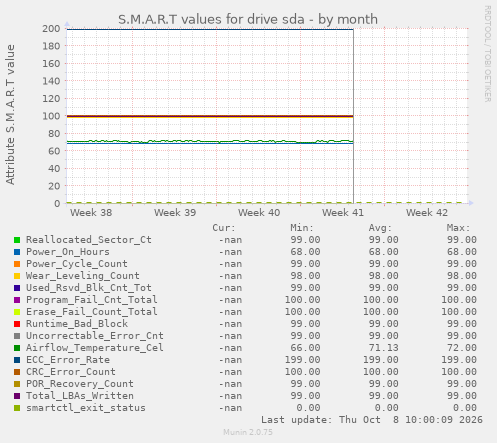The image size is (497, 443).
Task: Click the 100 y-axis tick label
Action: pos(51,116)
